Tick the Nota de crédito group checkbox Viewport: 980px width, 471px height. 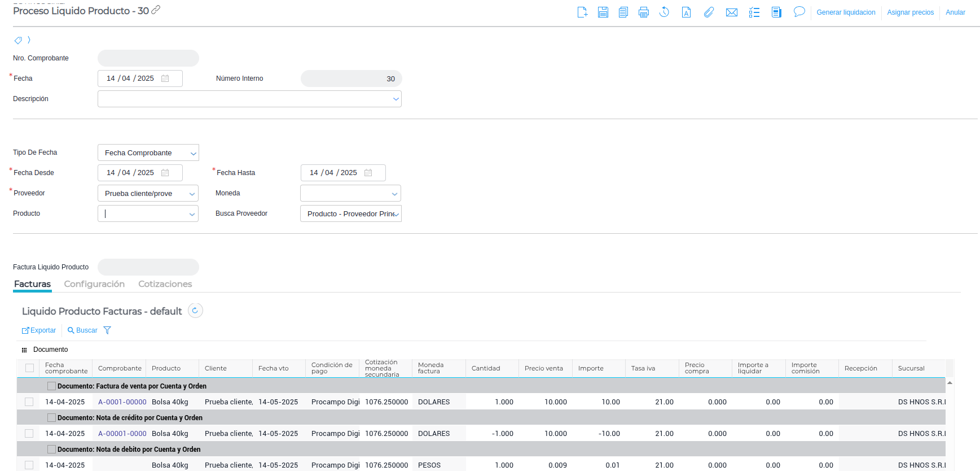tap(52, 418)
